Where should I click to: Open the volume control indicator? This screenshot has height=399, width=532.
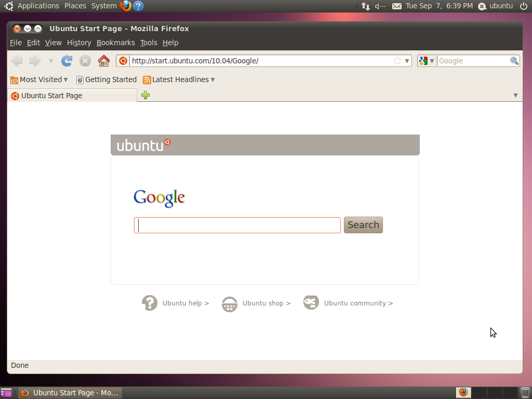380,6
